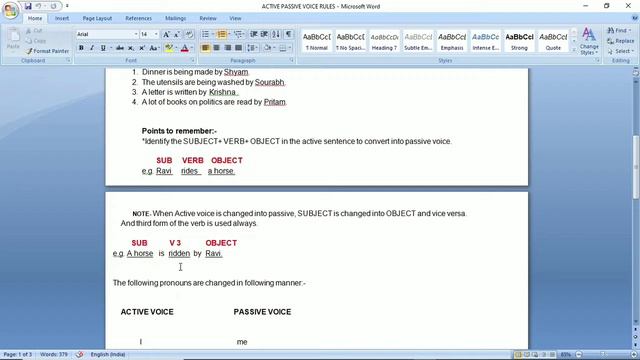The image size is (640, 360).
Task: Toggle superscript formatting
Action: 142,48
